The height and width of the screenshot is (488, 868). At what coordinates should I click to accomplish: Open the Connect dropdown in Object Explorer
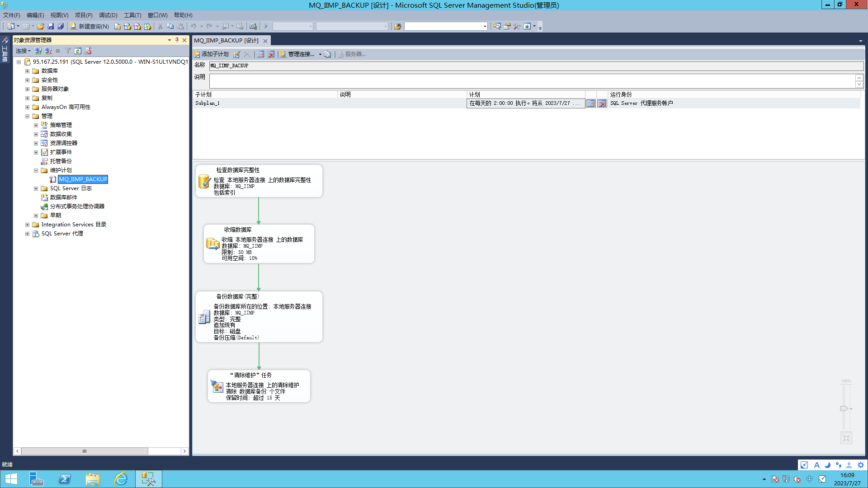coord(23,51)
